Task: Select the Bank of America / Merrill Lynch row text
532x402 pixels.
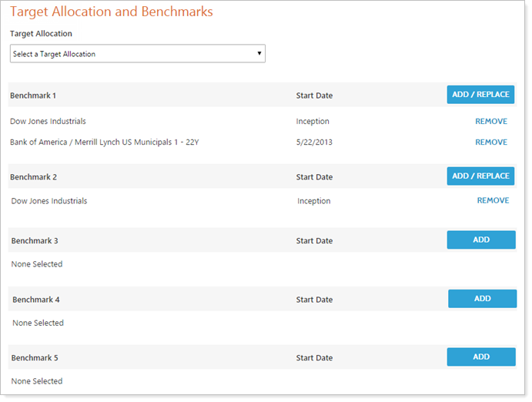Action: coord(103,142)
